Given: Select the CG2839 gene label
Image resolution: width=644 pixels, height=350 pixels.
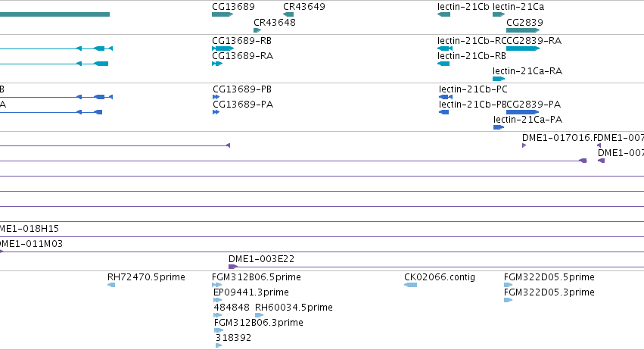Looking at the screenshot, I should pos(524,22).
